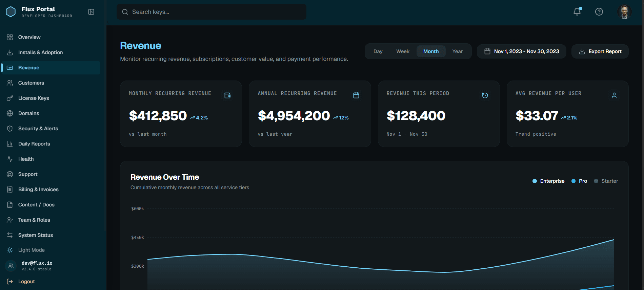Click the $128,400 revenue this period value
The width and height of the screenshot is (644, 290).
click(x=416, y=116)
